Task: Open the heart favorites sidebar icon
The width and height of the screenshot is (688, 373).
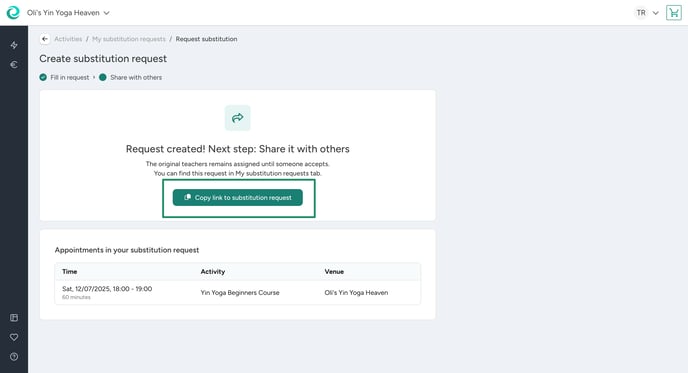Action: click(14, 337)
